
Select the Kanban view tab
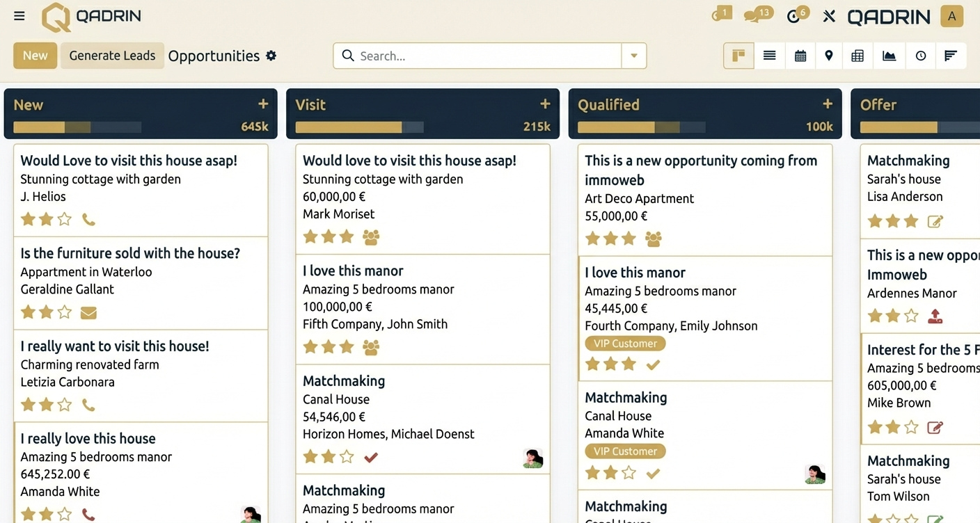[x=738, y=56]
